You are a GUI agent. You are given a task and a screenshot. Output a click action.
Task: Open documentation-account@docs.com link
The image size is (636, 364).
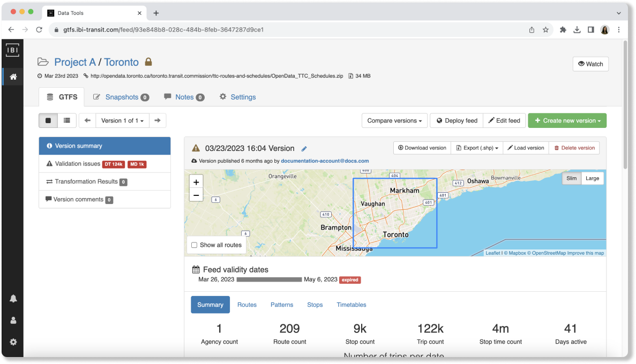pyautogui.click(x=325, y=161)
